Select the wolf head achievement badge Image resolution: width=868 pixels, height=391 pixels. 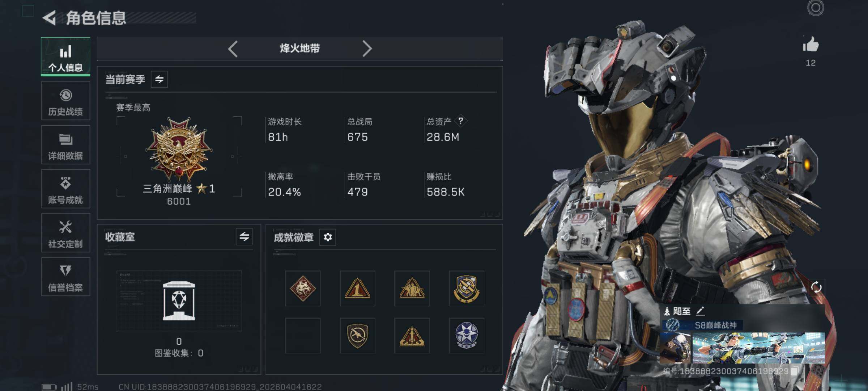(303, 288)
